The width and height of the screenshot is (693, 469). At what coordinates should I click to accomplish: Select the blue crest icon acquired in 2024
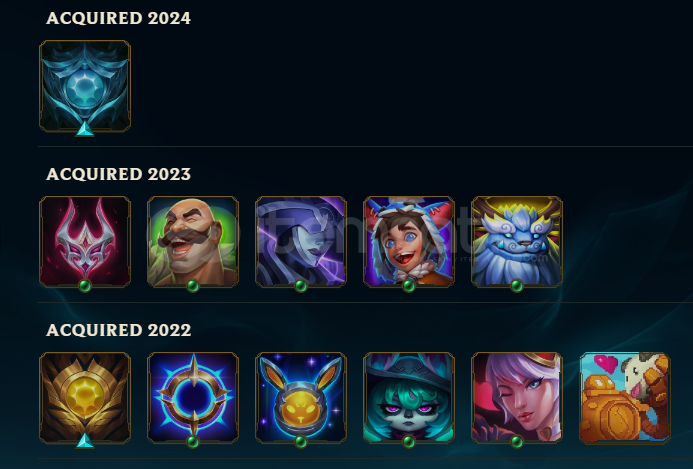coord(85,86)
